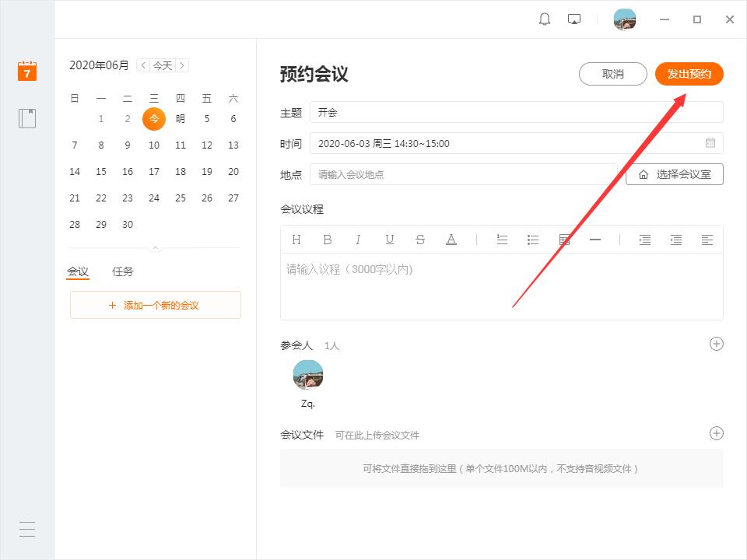The width and height of the screenshot is (747, 560).
Task: Go to previous month in calendar
Action: pyautogui.click(x=142, y=65)
